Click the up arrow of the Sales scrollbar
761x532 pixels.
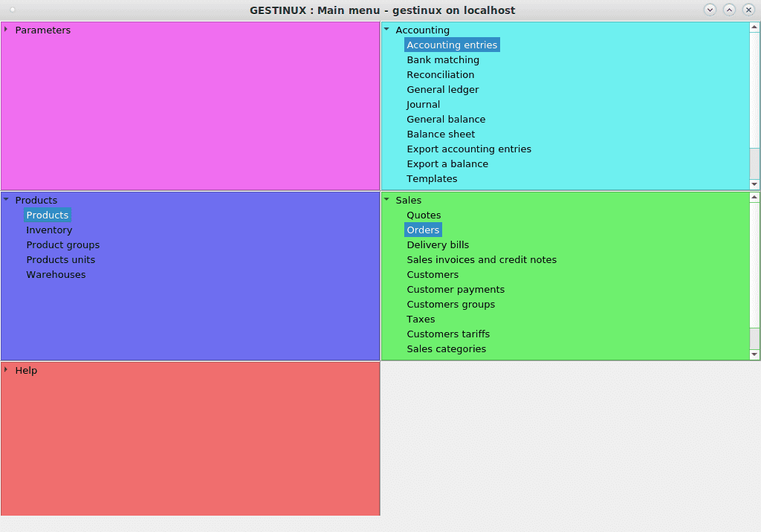(755, 198)
